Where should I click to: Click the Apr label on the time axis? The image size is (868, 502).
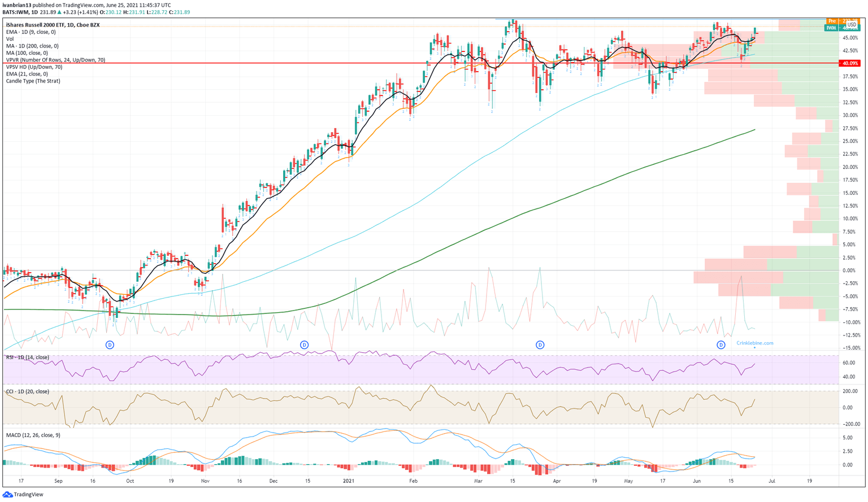tap(557, 481)
